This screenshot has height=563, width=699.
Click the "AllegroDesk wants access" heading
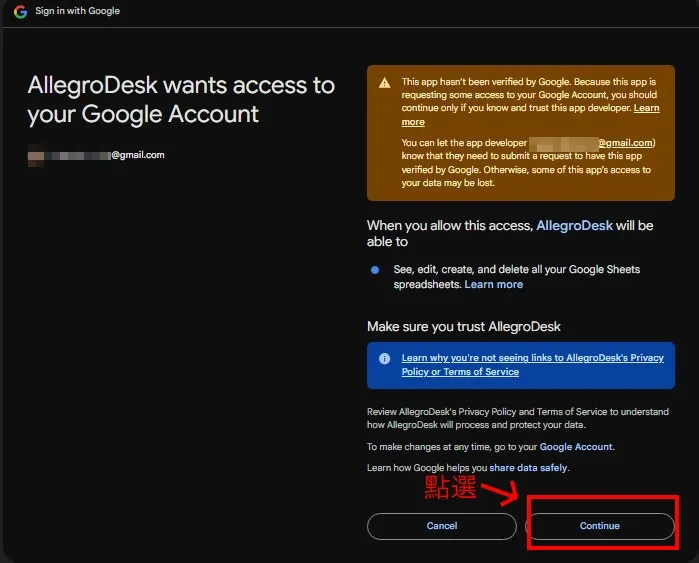(180, 99)
